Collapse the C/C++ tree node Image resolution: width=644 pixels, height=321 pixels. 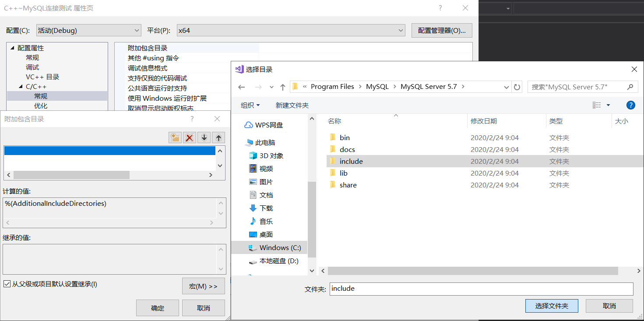pyautogui.click(x=21, y=86)
